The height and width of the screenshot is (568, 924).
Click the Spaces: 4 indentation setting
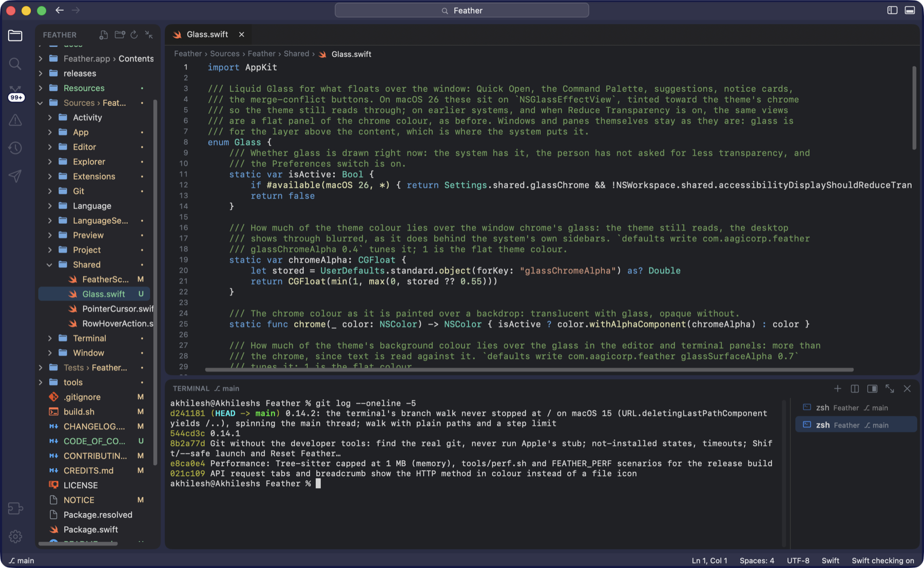(757, 560)
